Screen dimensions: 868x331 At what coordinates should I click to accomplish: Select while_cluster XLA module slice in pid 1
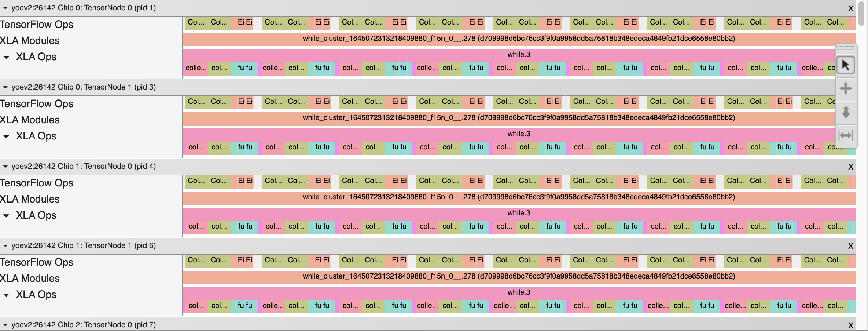(519, 39)
